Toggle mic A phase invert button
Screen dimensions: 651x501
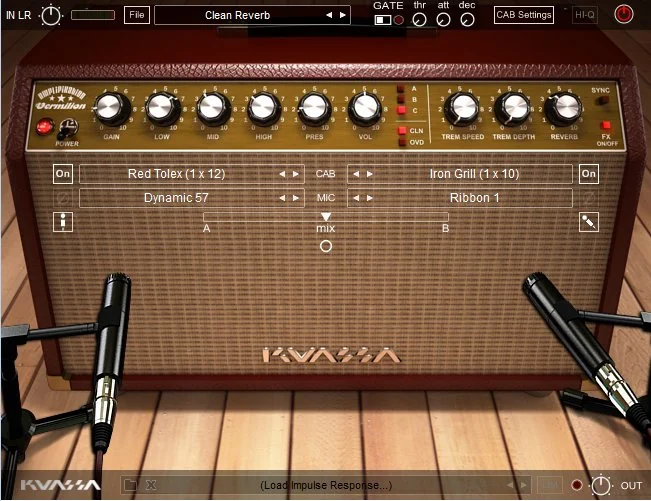[63, 198]
